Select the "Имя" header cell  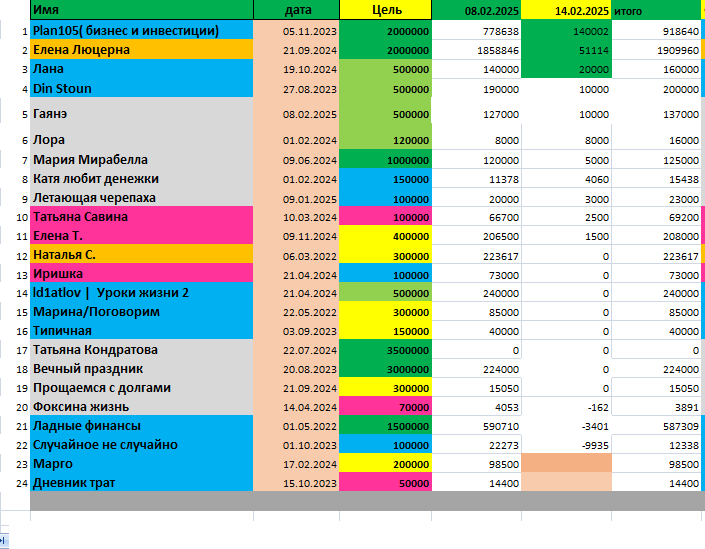[142, 9]
